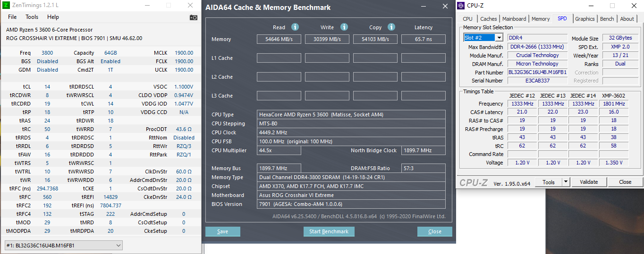Click the empty L3 Cache Latency field

[x=424, y=96]
